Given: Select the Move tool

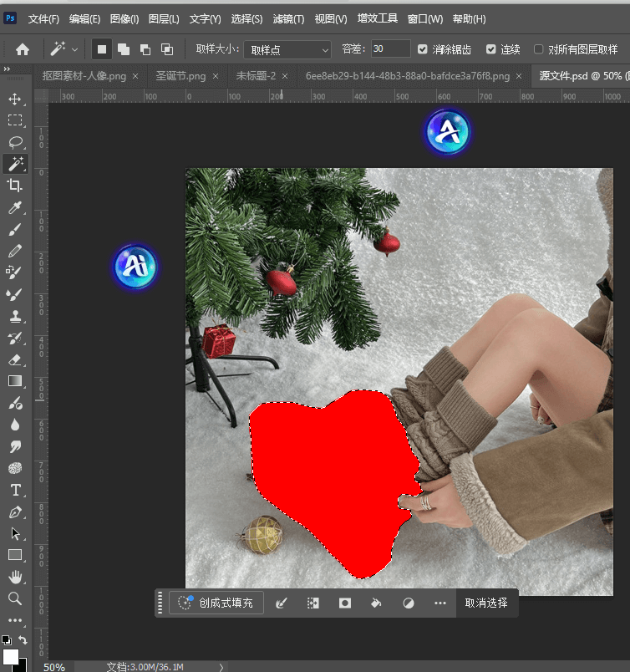Looking at the screenshot, I should [x=15, y=99].
